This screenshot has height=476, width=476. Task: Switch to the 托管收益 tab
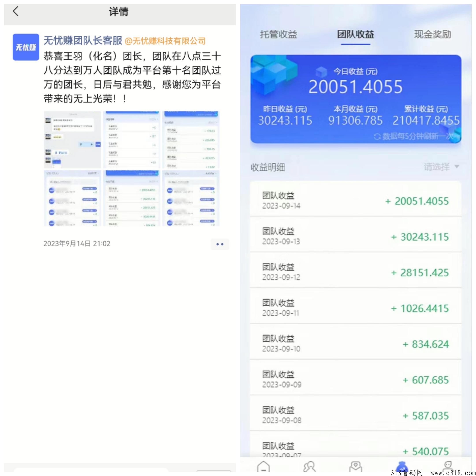click(x=278, y=35)
